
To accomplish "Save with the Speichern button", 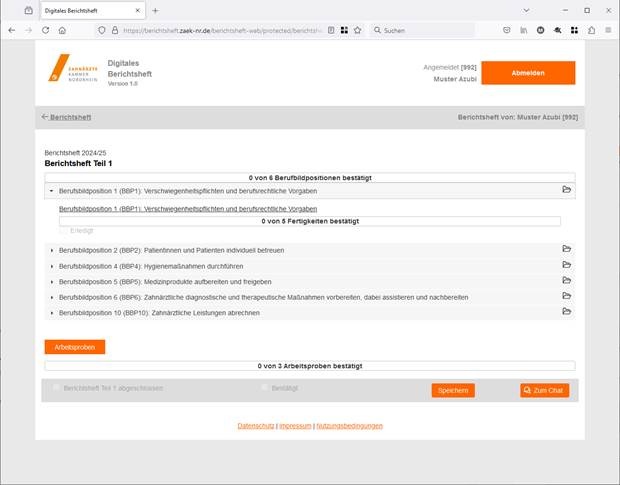I will [x=453, y=391].
